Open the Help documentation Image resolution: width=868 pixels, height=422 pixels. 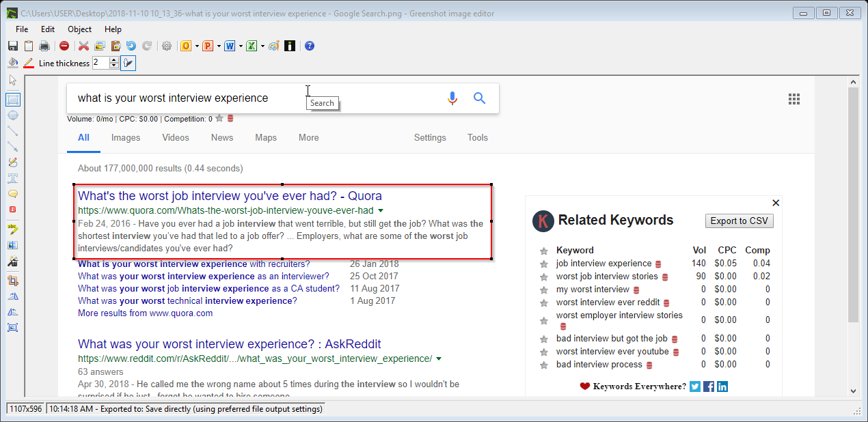(x=113, y=29)
